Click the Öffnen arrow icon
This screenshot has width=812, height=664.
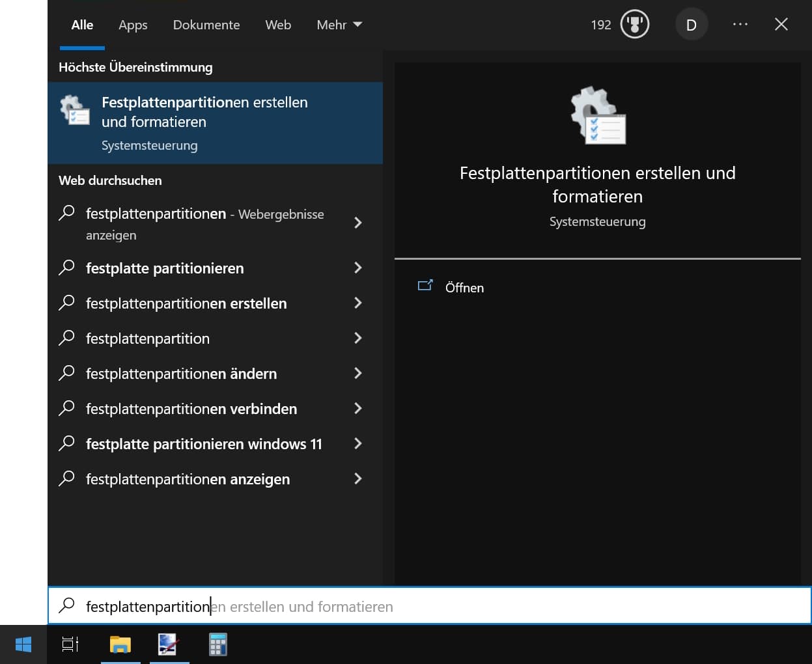point(425,286)
